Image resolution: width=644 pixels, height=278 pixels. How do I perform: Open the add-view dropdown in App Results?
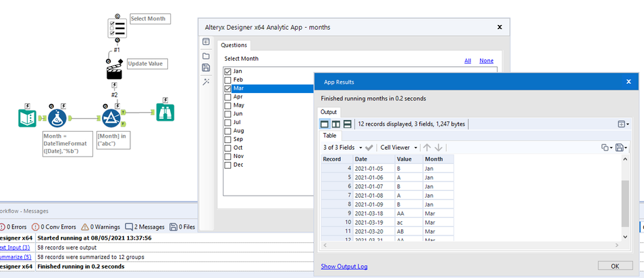(x=623, y=124)
